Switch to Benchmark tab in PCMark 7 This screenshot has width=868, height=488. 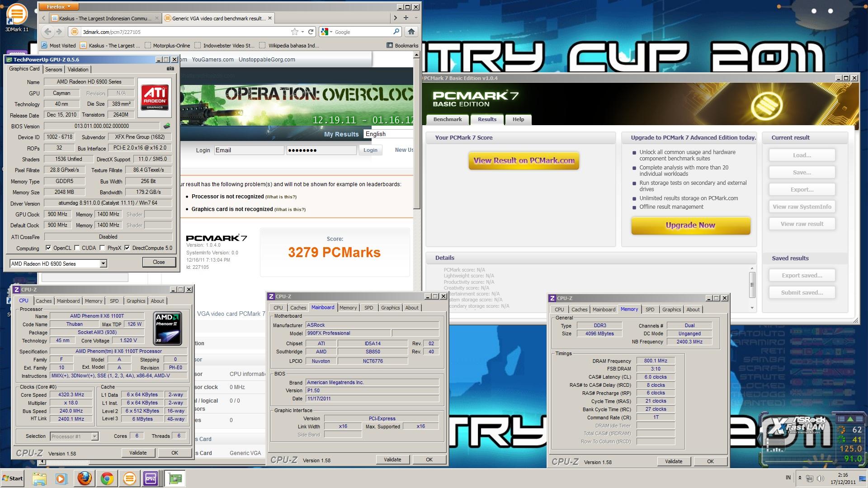(x=448, y=119)
